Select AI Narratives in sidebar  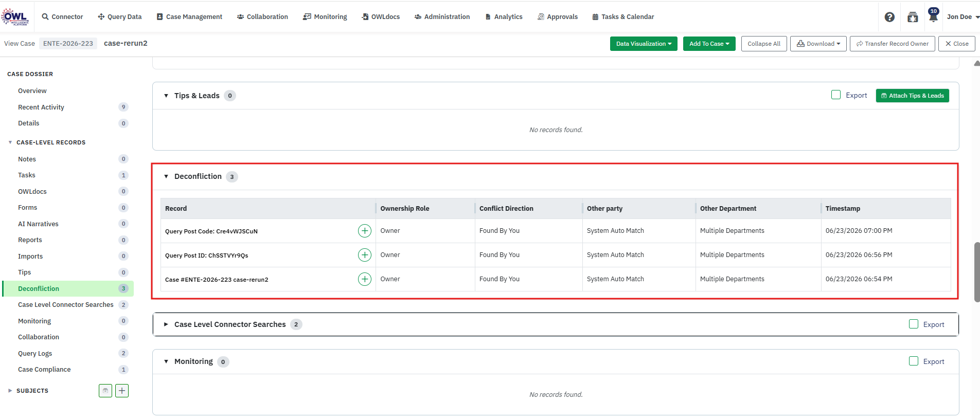pos(39,224)
